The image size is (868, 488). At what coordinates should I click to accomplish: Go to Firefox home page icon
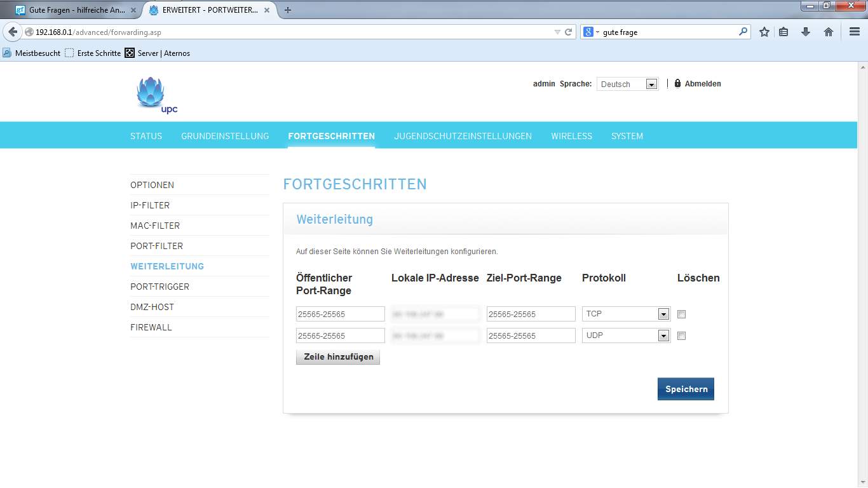[829, 32]
